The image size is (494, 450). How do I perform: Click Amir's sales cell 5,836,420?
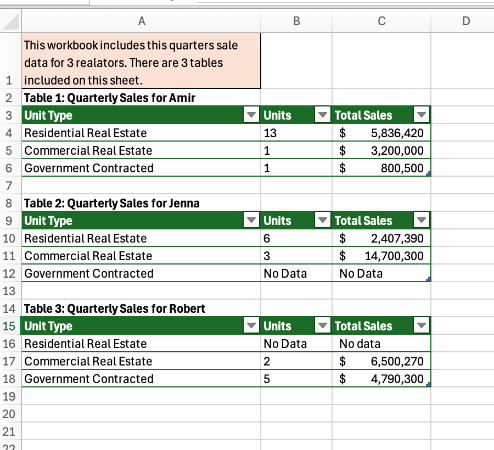pos(381,133)
